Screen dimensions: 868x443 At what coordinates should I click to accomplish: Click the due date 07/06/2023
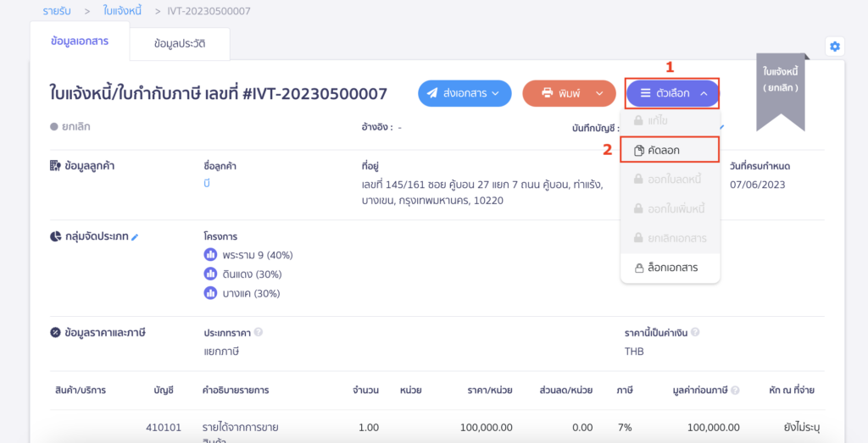[x=757, y=185]
